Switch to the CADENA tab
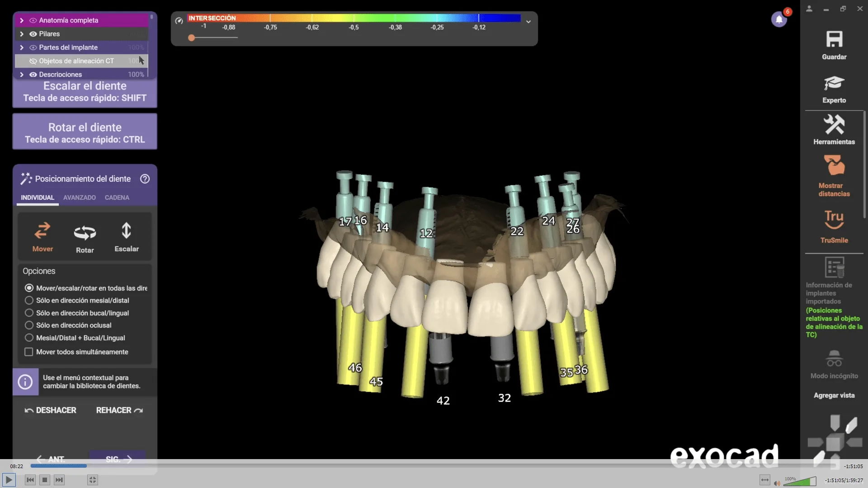 (117, 197)
